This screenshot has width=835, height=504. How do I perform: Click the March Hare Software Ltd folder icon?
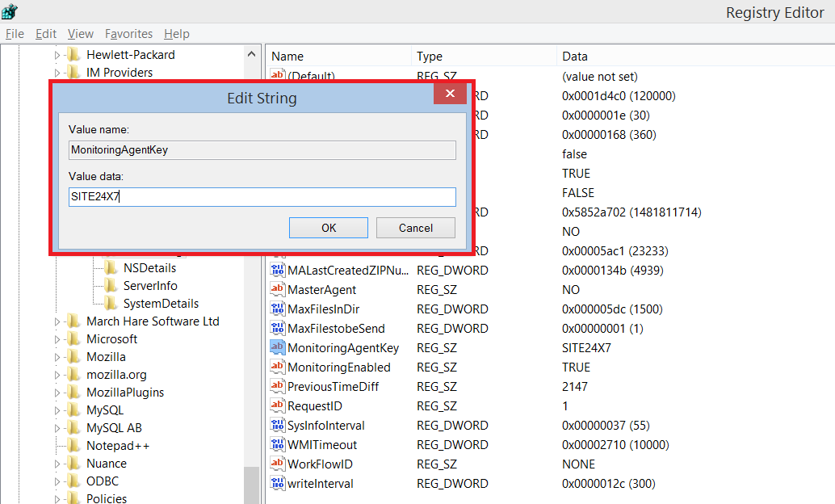(73, 321)
